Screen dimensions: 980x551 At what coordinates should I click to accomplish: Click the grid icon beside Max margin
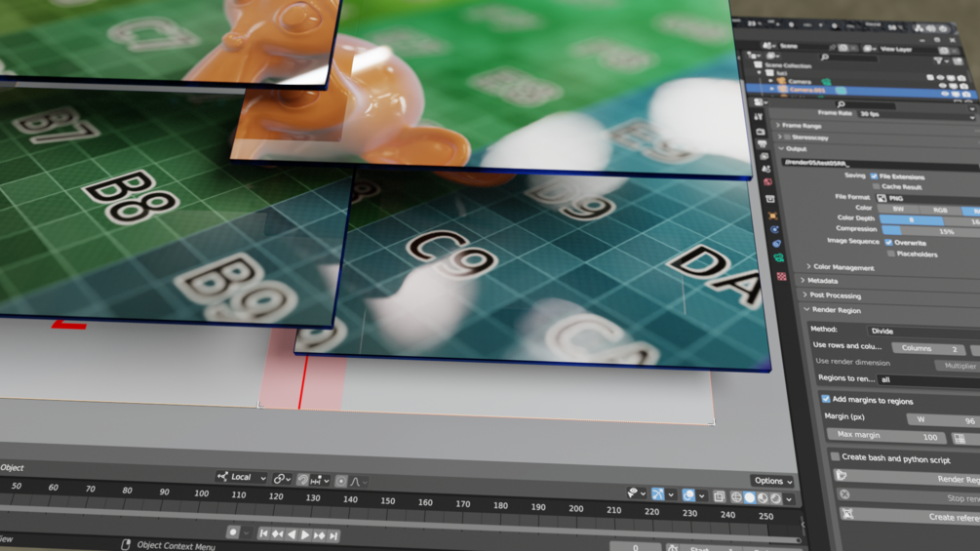[960, 439]
